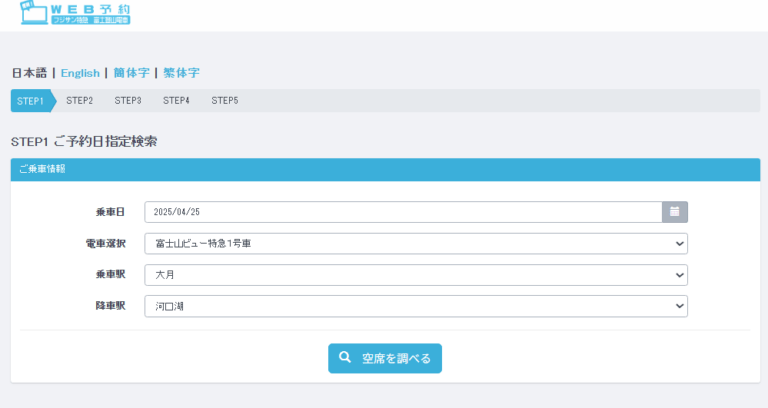Click the date field showing 2025/04/25

tap(402, 212)
